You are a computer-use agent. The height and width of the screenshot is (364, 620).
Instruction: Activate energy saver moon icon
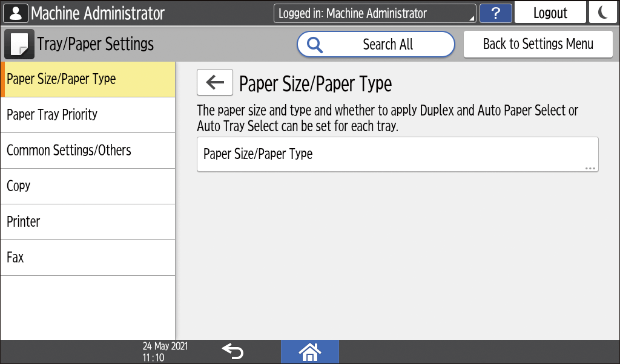pyautogui.click(x=603, y=13)
